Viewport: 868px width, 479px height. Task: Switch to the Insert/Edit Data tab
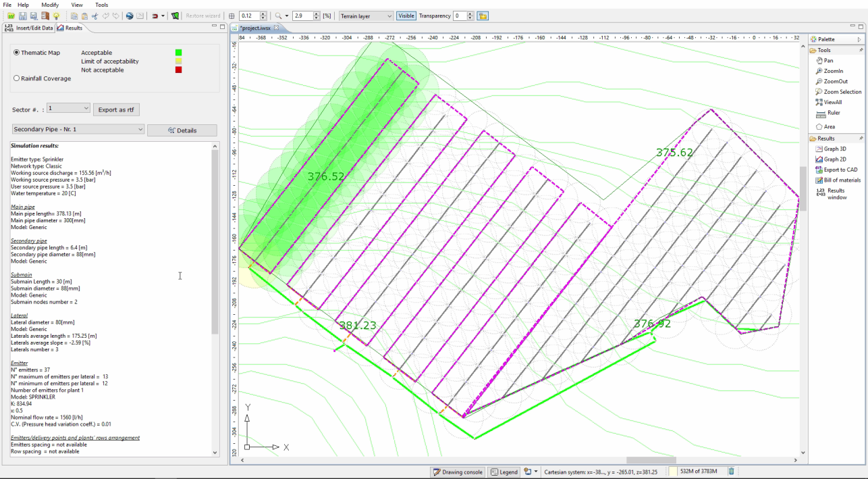pyautogui.click(x=28, y=28)
